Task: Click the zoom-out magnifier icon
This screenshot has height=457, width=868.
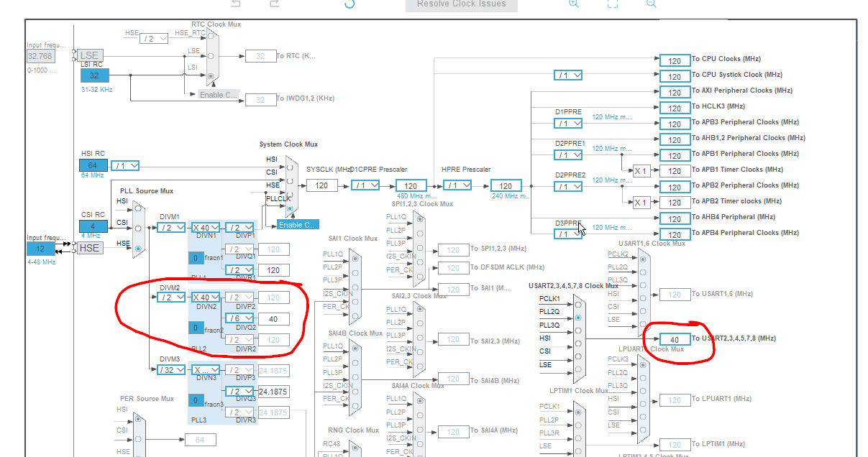Action: [x=650, y=4]
